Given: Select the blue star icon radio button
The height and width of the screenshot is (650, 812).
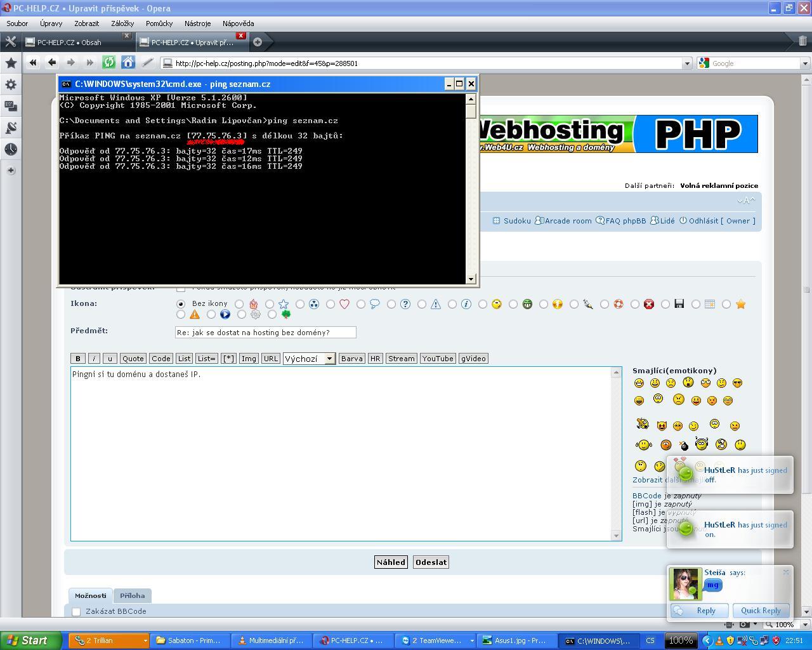Looking at the screenshot, I should point(270,304).
